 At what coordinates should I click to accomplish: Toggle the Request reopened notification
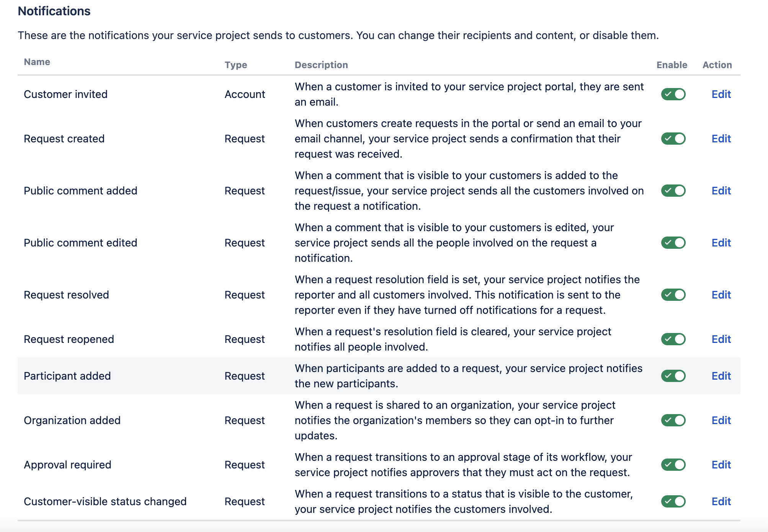pyautogui.click(x=673, y=339)
